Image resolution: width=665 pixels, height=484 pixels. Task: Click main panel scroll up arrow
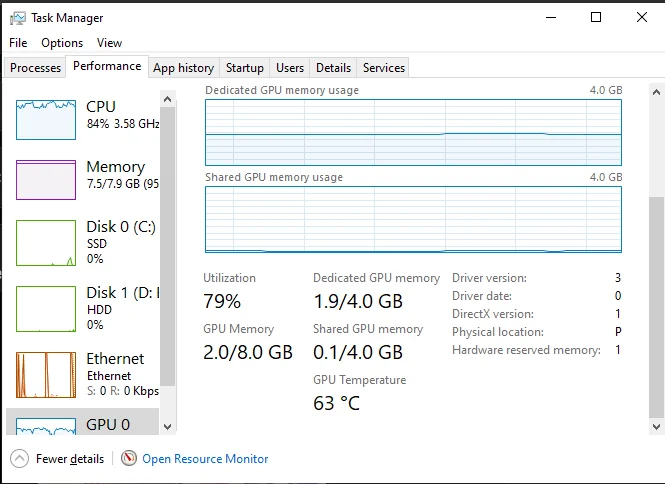point(656,92)
